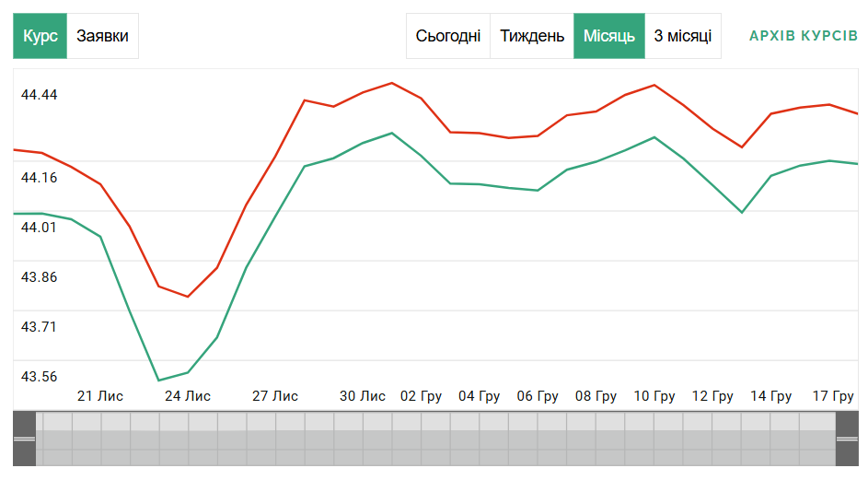
Task: Click the 43.56 value axis label
Action: point(39,376)
